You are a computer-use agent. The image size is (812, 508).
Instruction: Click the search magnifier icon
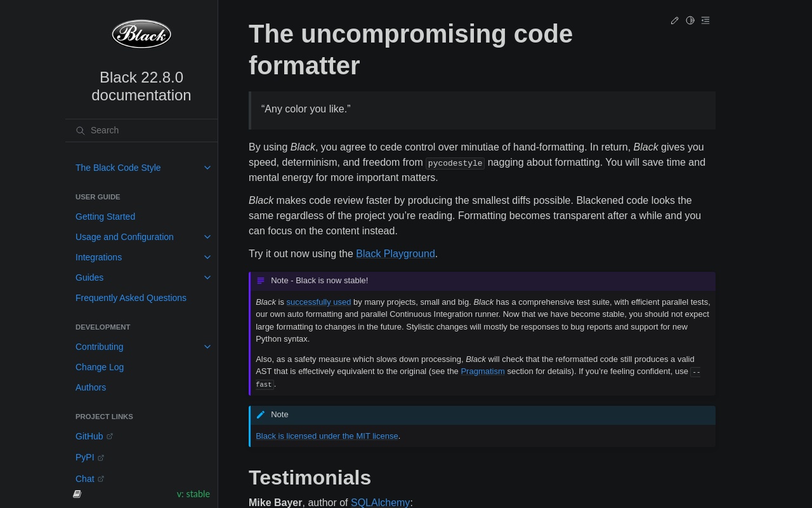tap(81, 130)
